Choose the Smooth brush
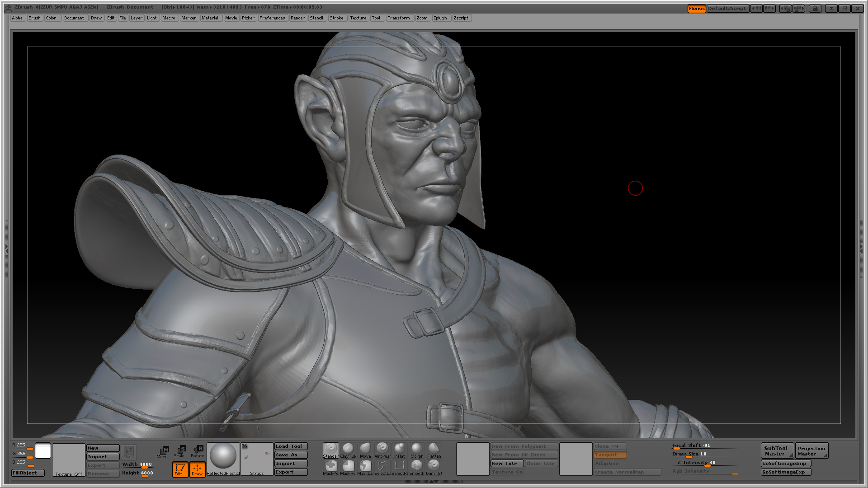 [x=416, y=468]
